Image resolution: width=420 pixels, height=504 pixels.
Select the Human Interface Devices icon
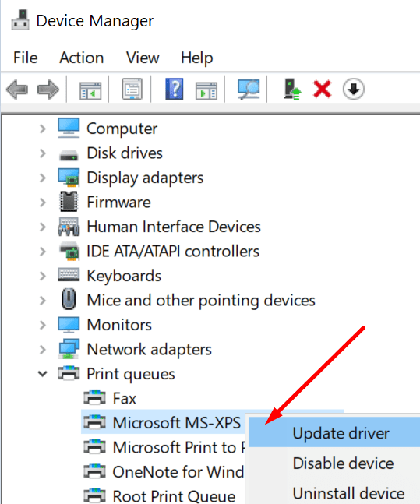[x=69, y=227]
